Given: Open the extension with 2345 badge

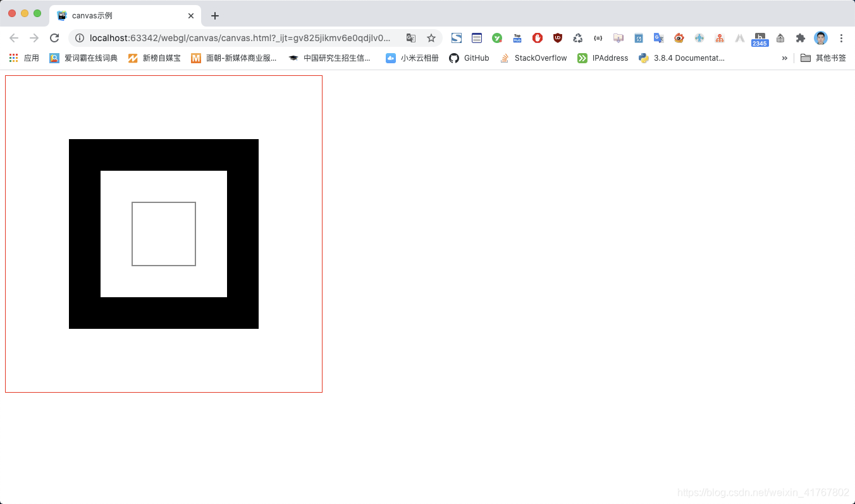Looking at the screenshot, I should 760,39.
